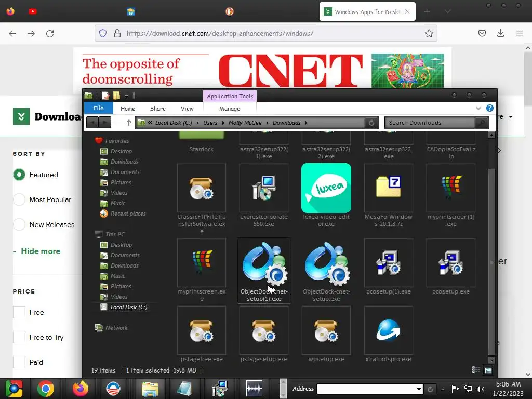Open a new Firefox tab
532x399 pixels.
click(427, 11)
